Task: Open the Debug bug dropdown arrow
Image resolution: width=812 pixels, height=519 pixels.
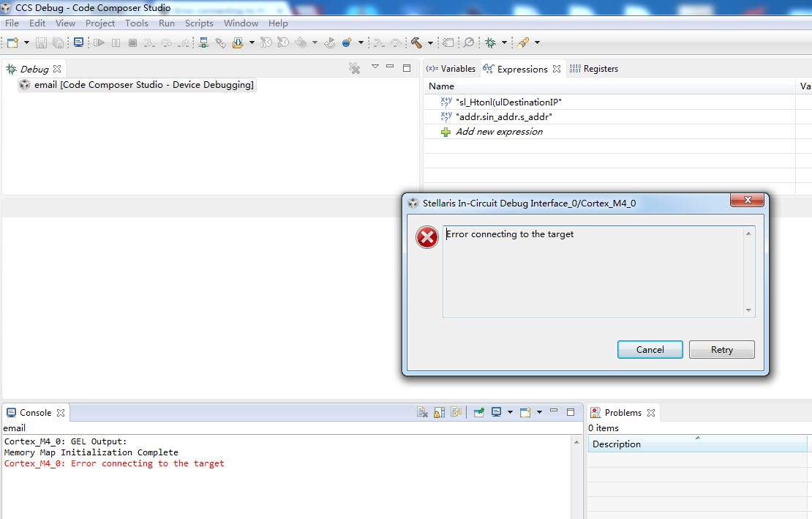Action: tap(504, 42)
